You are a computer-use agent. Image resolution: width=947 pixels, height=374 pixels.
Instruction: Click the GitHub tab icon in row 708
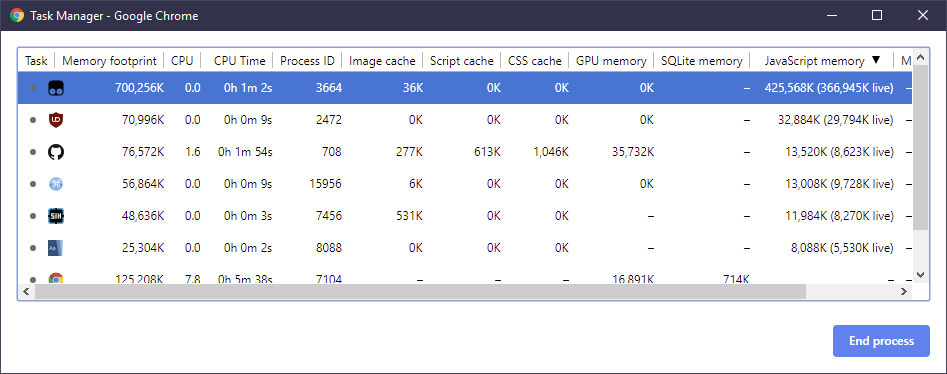pos(56,152)
